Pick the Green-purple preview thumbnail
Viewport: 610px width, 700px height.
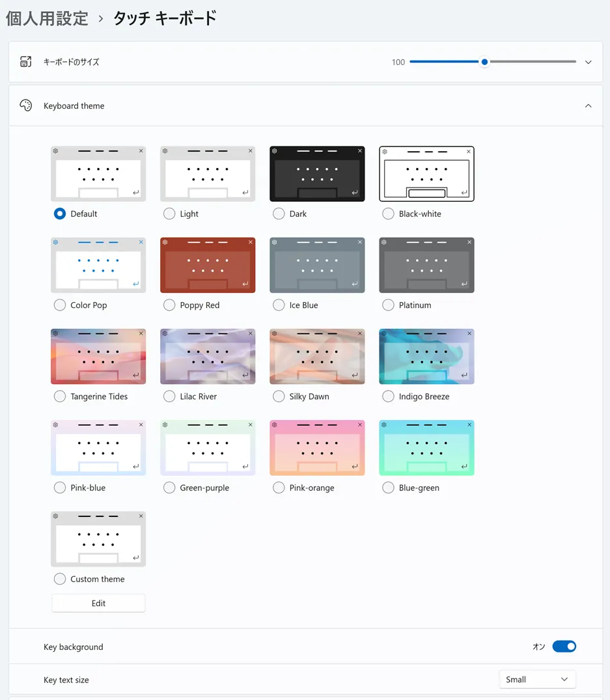(208, 448)
